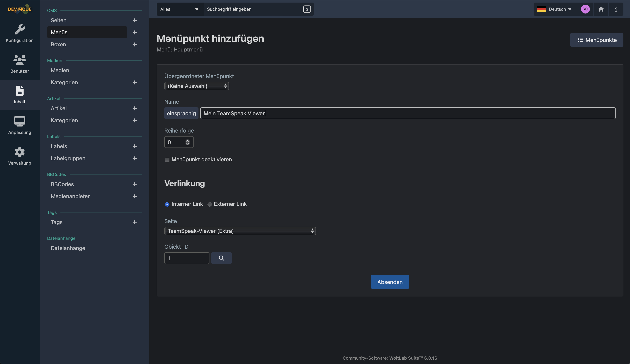This screenshot has height=364, width=630.
Task: Click the home icon in header
Action: [x=601, y=9]
